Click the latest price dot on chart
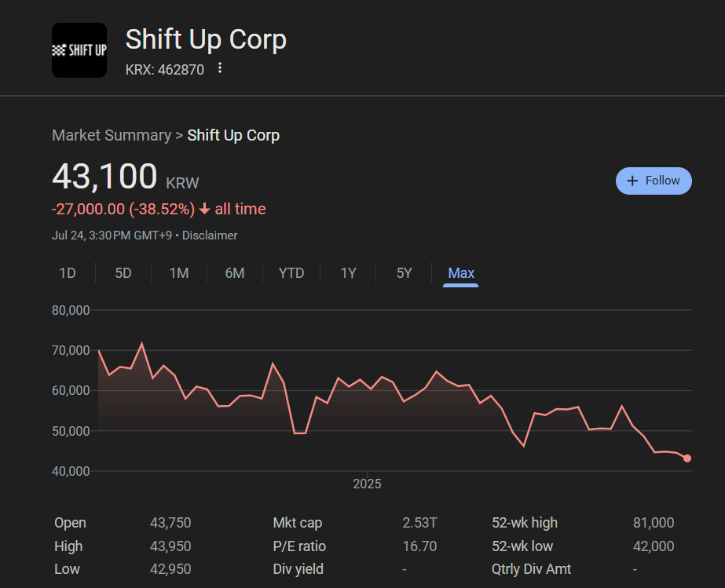Screen dimensions: 725x588 click(687, 458)
